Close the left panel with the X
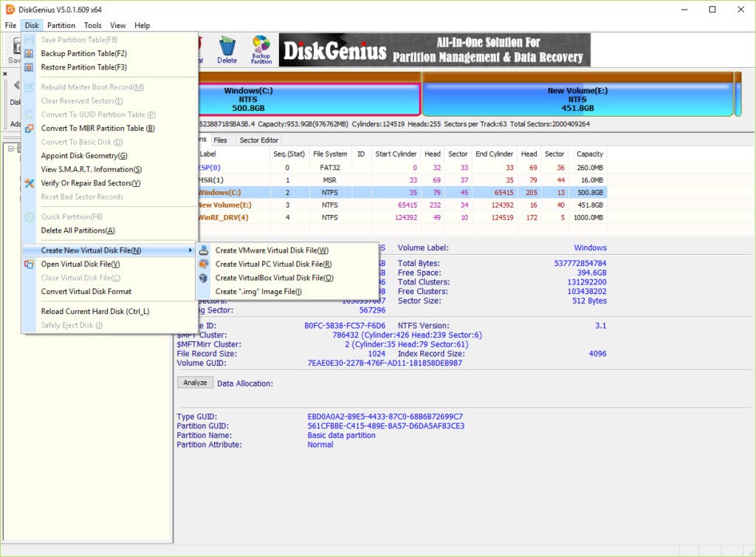Viewport: 756px width, 557px height. coord(5,74)
